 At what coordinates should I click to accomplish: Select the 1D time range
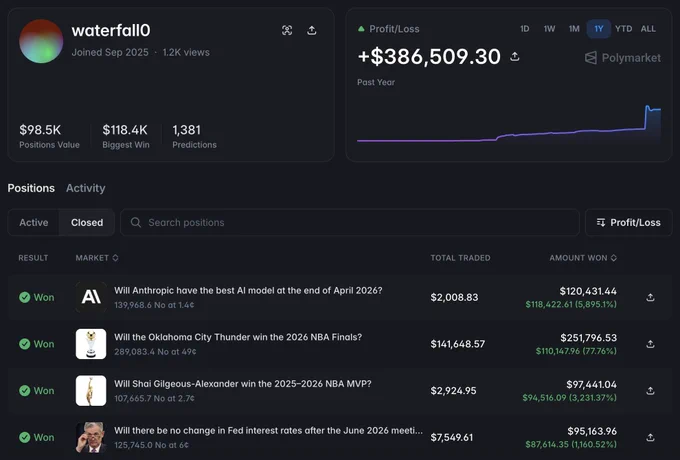[524, 29]
